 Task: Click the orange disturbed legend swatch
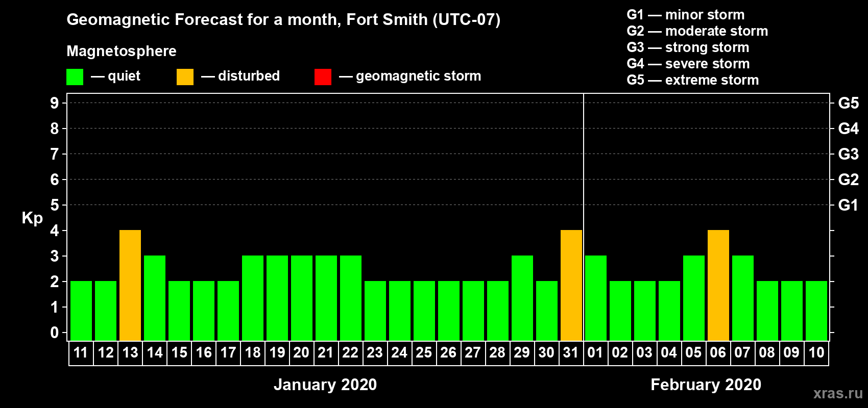[x=185, y=77]
